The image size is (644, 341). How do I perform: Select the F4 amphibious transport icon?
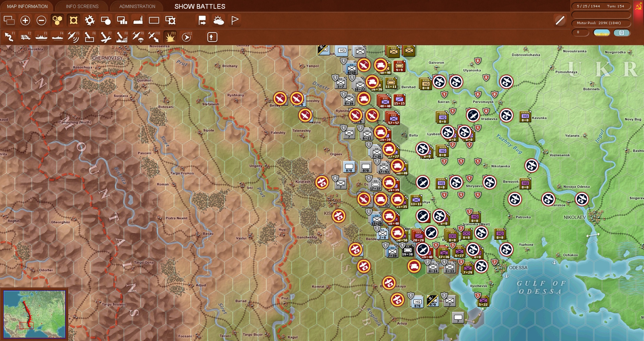pos(57,37)
